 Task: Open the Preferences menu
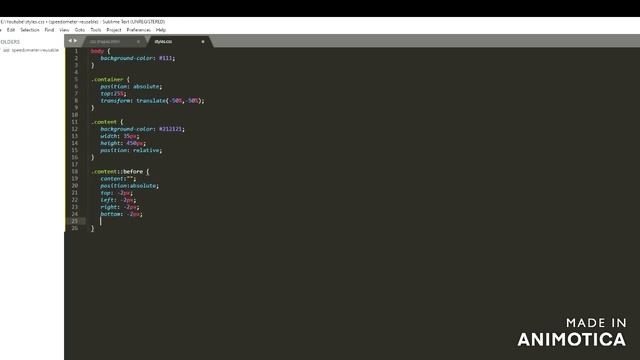coord(138,30)
